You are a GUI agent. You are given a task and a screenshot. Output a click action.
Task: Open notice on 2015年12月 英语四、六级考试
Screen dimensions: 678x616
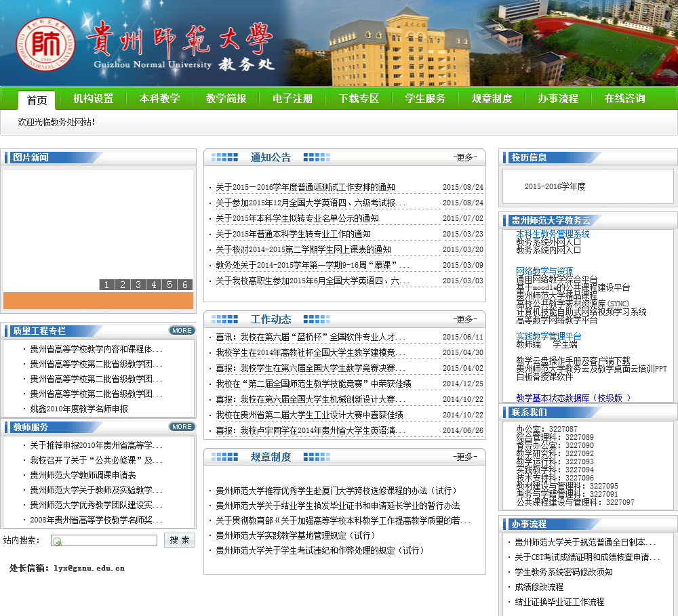[x=311, y=203]
